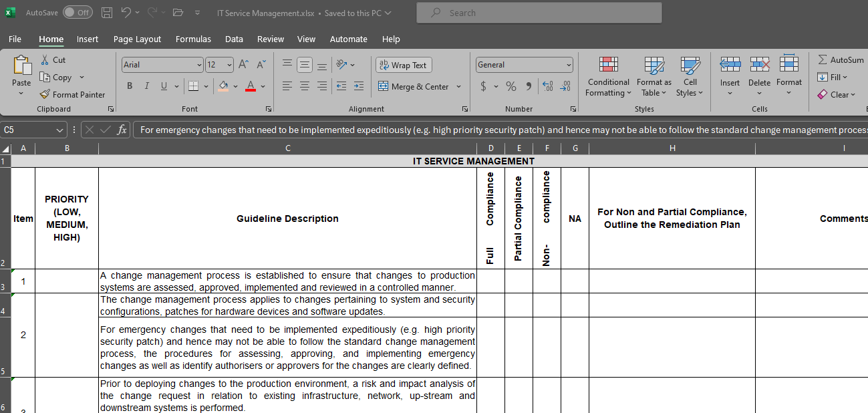Screen dimensions: 868x413
Task: Expand the Name Box C5 dropdown
Action: pyautogui.click(x=59, y=130)
